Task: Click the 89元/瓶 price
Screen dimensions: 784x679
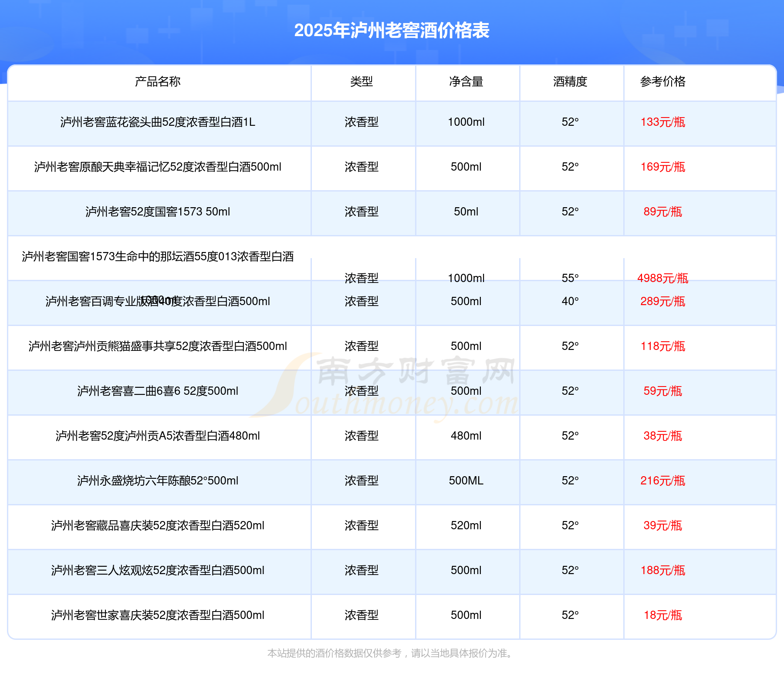Action: pos(663,212)
